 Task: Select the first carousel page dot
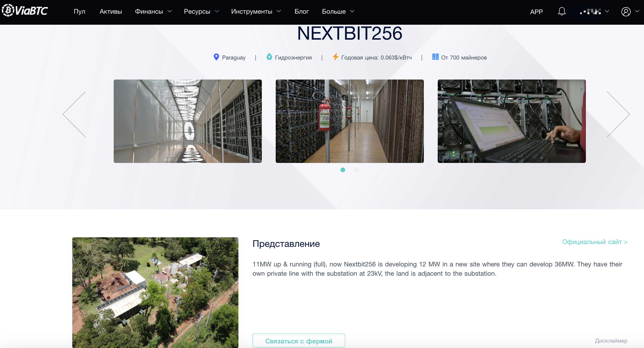(343, 170)
